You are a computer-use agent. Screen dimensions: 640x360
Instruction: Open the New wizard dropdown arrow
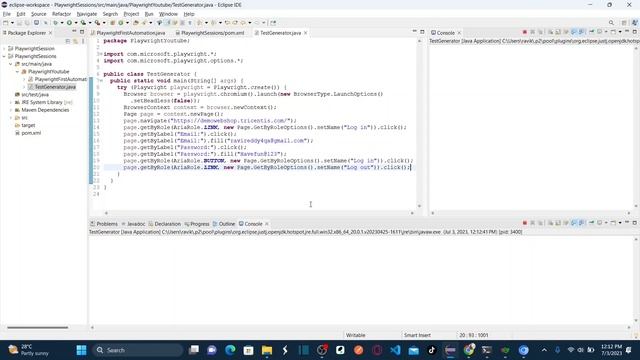tap(12, 23)
